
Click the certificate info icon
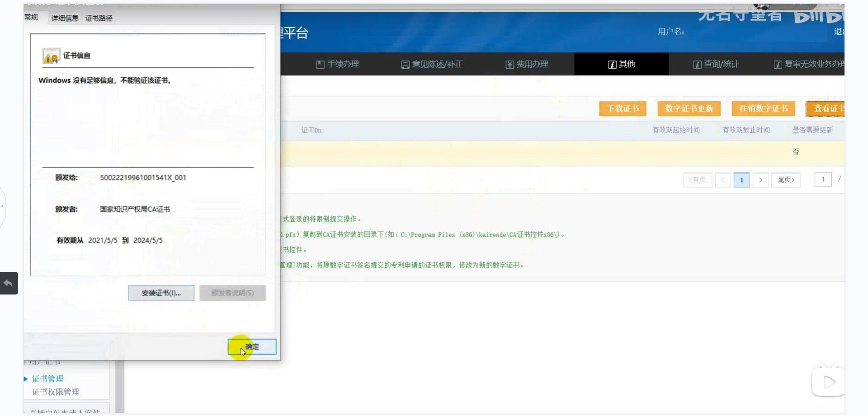click(51, 56)
